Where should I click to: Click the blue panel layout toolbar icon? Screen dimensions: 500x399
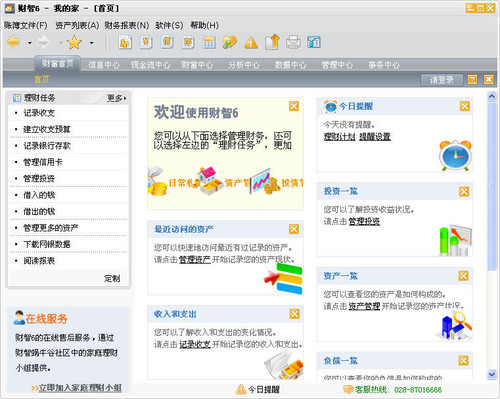pyautogui.click(x=314, y=42)
